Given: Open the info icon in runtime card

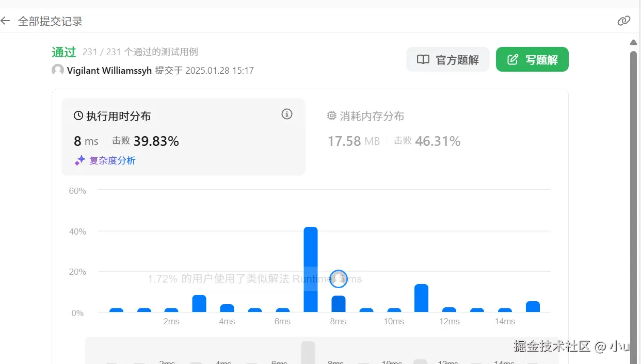Looking at the screenshot, I should point(287,114).
